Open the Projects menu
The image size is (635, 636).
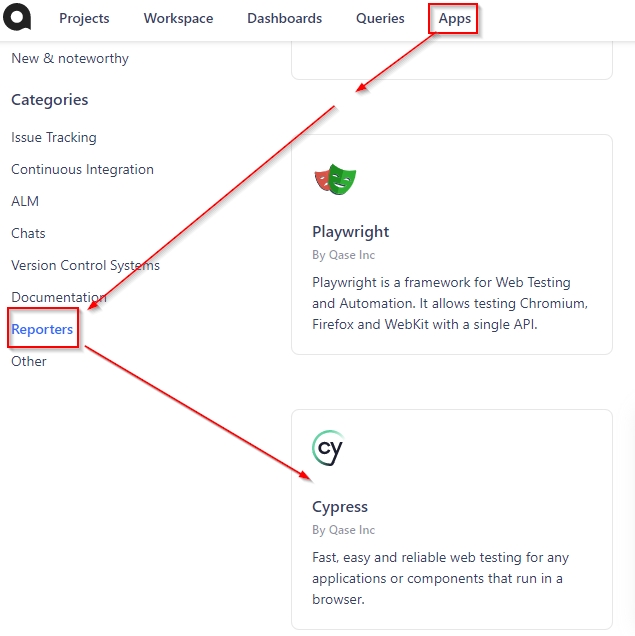[x=84, y=18]
